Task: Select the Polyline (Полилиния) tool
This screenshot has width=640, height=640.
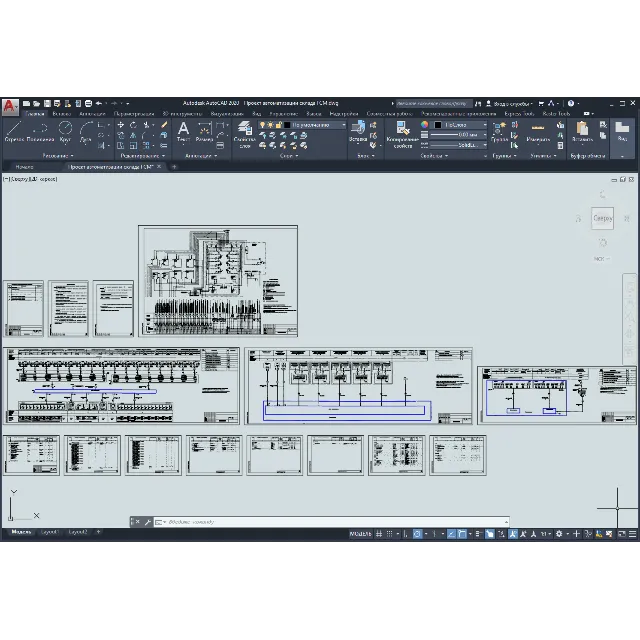Action: (40, 130)
